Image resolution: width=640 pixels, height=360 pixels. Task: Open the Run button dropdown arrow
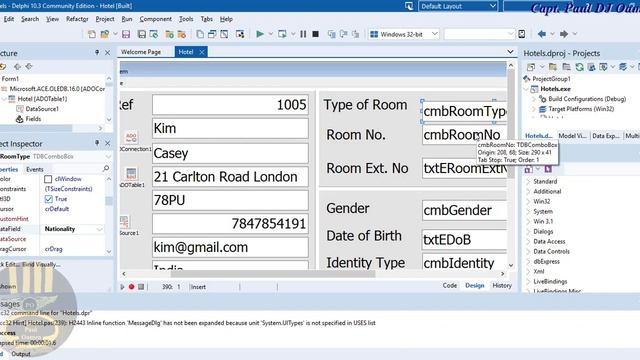(x=270, y=34)
